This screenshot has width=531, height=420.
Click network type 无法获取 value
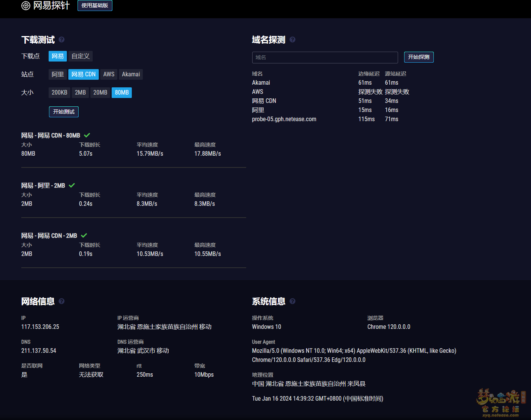coord(91,375)
